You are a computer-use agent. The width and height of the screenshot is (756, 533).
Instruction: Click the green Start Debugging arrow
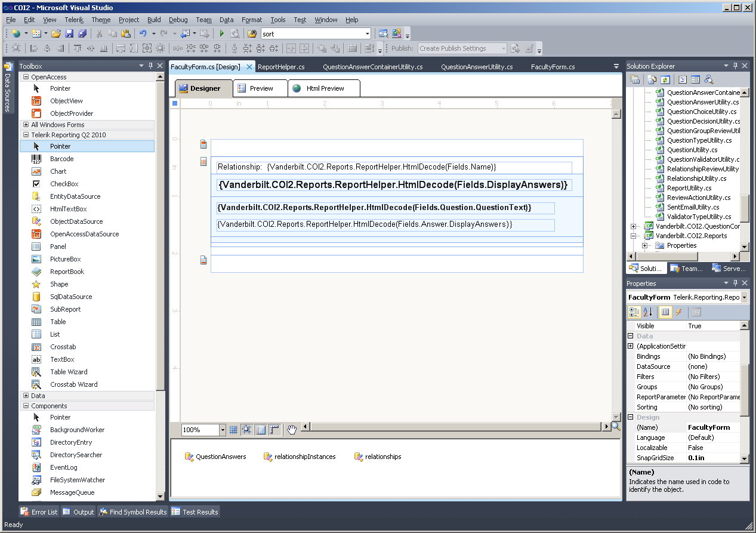click(x=222, y=33)
